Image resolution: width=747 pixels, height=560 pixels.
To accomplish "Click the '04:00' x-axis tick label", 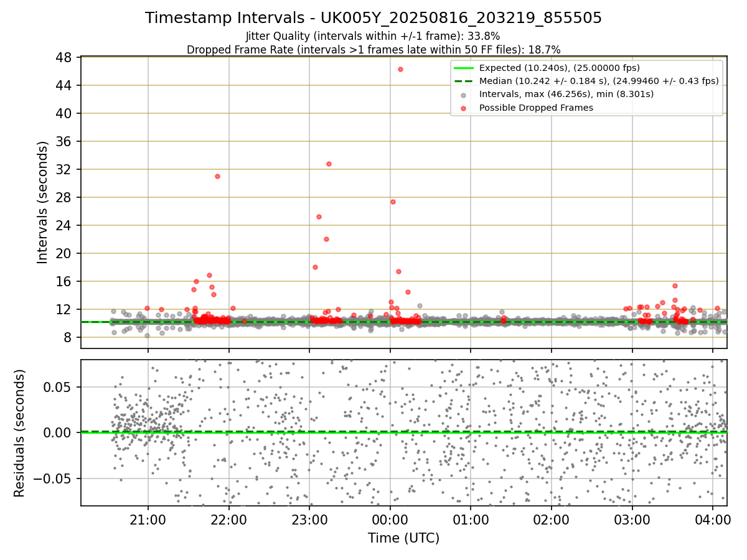I will (713, 521).
